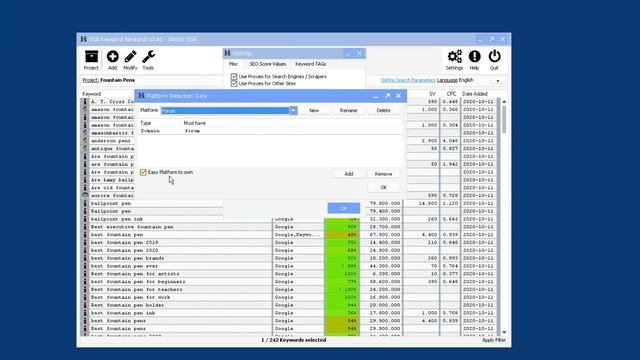Viewport: 640px width, 360px height.
Task: Open Settings gears icon in main toolbar
Action: [454, 60]
